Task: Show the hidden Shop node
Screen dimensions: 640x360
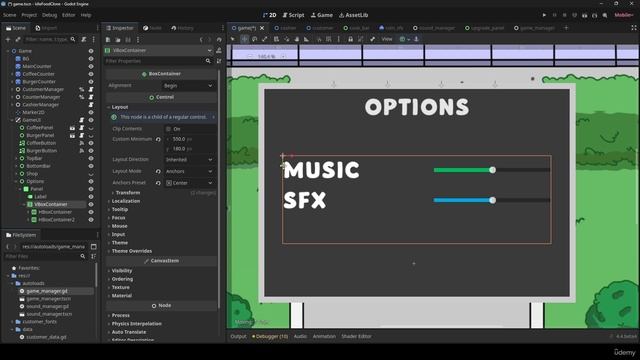Action: click(x=91, y=174)
